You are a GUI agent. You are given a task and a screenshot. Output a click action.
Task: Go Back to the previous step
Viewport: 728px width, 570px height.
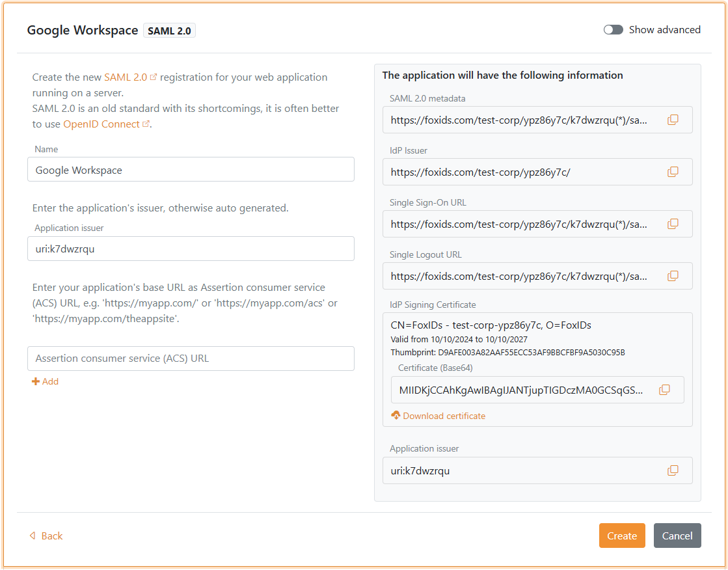click(46, 536)
